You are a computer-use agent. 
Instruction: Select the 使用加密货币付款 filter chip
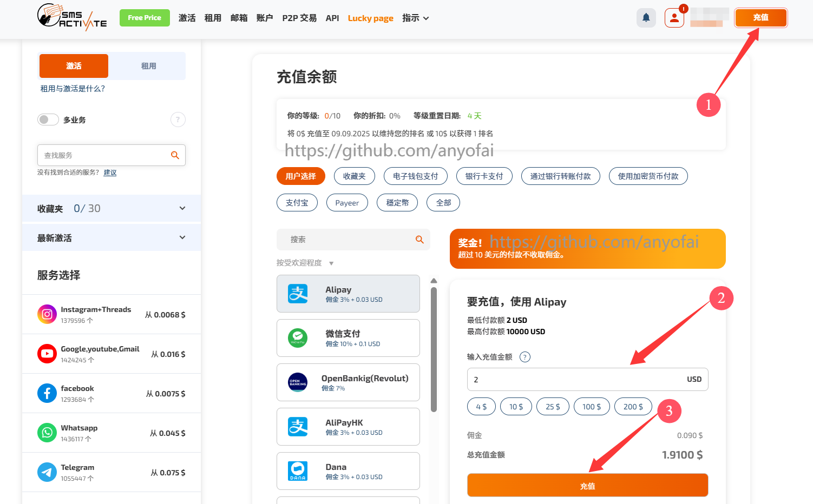tap(648, 176)
